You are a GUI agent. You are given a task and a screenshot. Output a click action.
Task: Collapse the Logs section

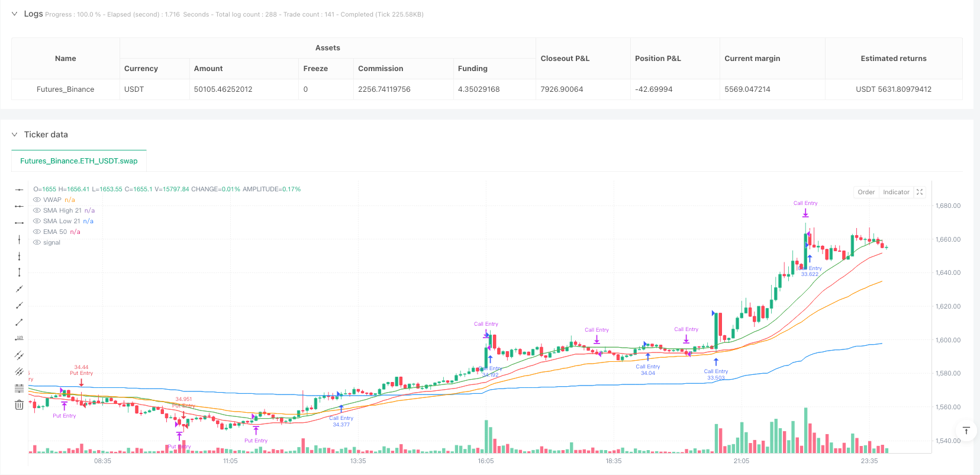coord(15,14)
